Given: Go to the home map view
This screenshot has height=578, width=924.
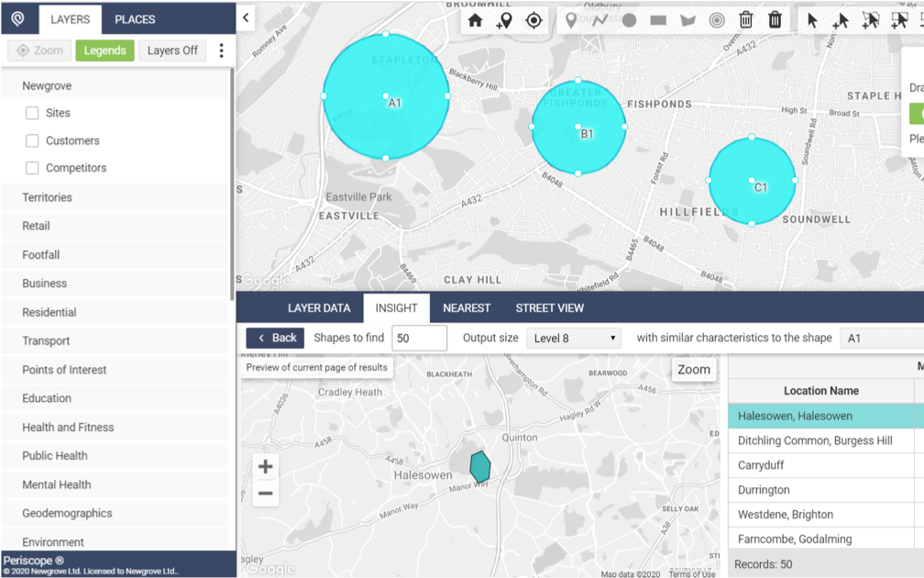Looking at the screenshot, I should [x=475, y=20].
